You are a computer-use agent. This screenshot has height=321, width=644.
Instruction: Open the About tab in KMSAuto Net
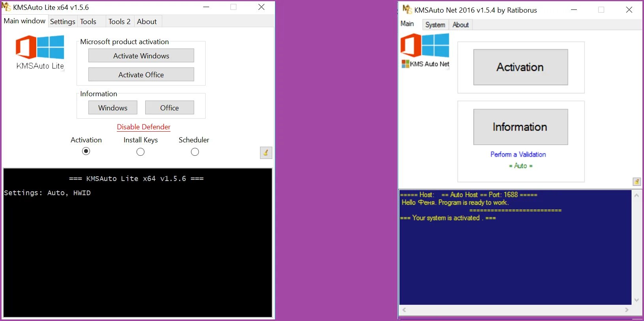461,25
